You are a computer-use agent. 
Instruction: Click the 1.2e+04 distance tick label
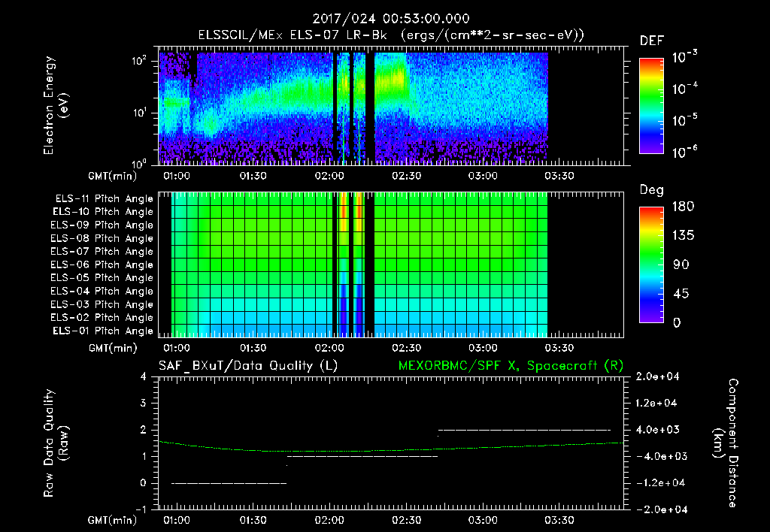[x=656, y=403]
